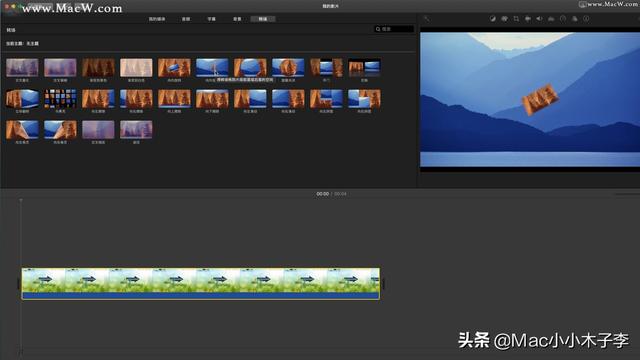Image resolution: width=640 pixels, height=360 pixels.
Task: Open the stabilization camera icon
Action: (528, 19)
